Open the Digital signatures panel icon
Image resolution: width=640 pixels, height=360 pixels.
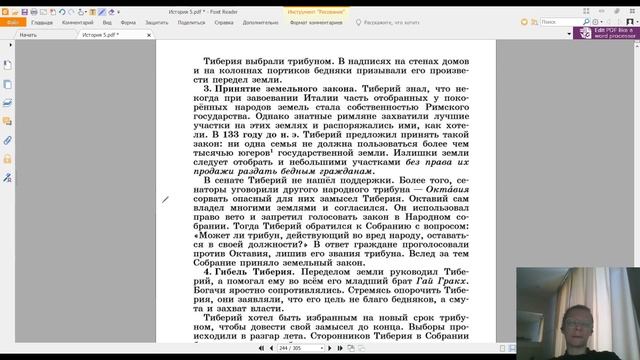click(7, 178)
